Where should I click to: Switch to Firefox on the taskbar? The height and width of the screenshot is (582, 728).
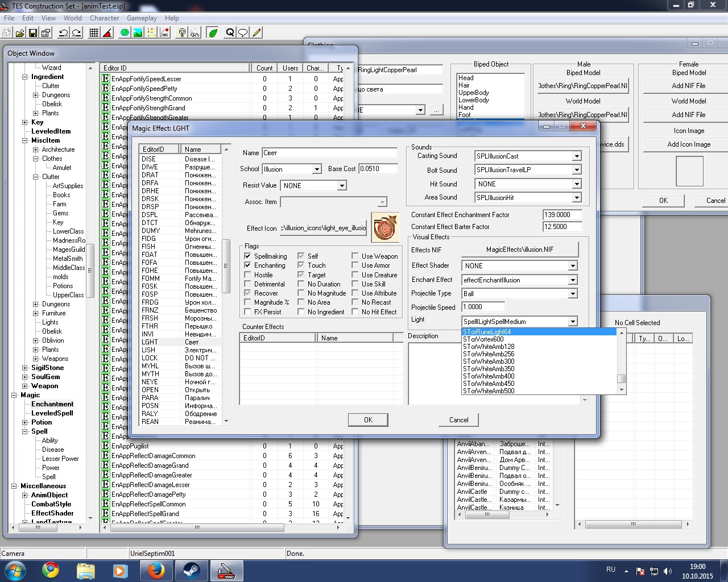[156, 570]
